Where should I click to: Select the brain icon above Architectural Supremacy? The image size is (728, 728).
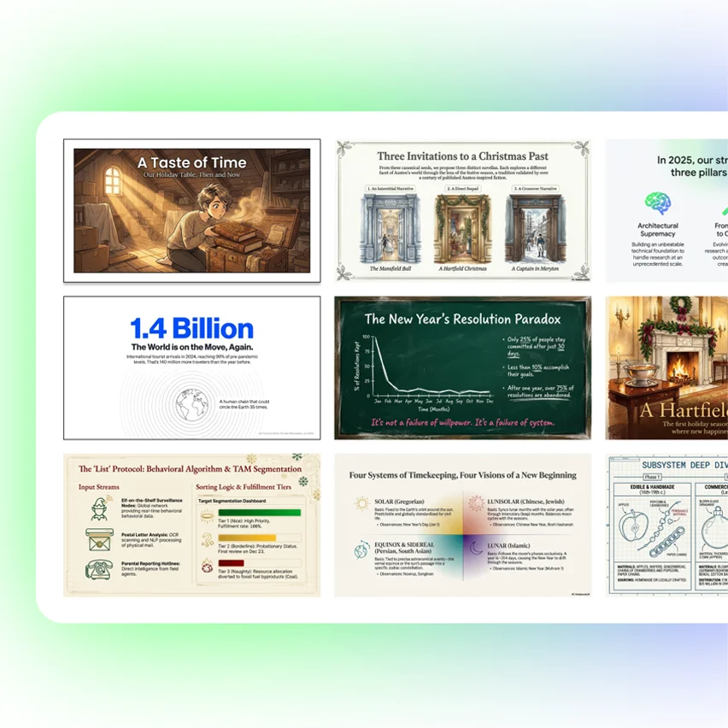click(x=656, y=205)
